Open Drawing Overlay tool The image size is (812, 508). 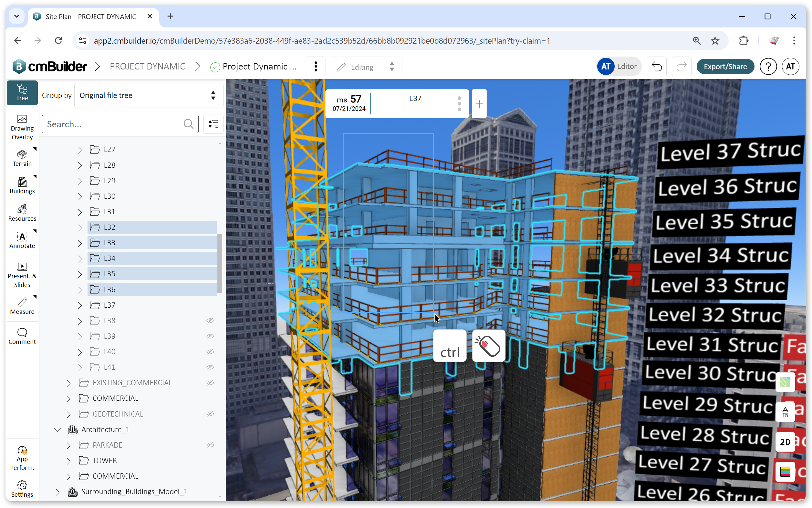pyautogui.click(x=22, y=127)
